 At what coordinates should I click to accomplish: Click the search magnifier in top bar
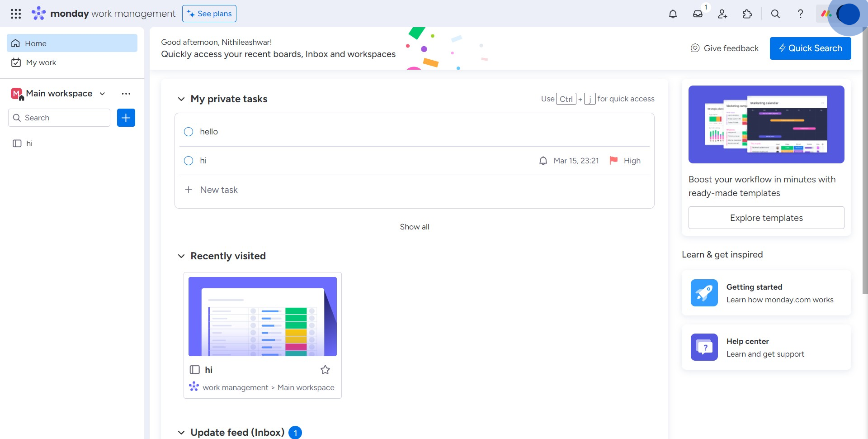775,14
